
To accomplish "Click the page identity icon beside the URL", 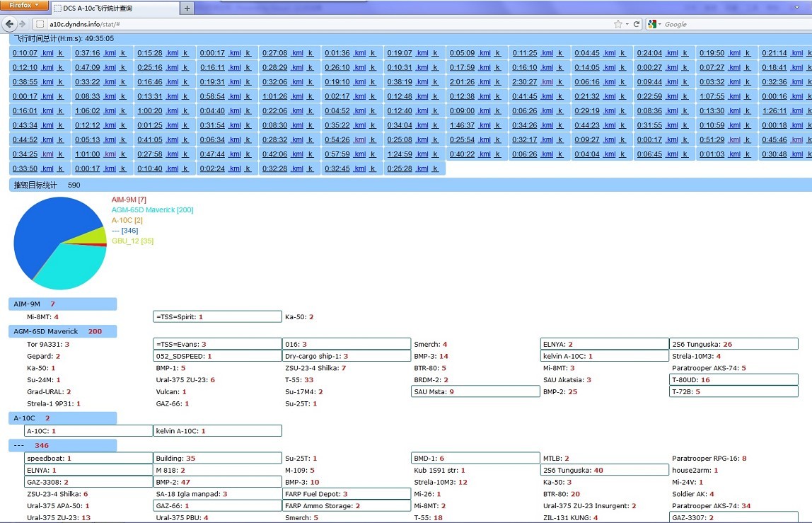I will 40,24.
